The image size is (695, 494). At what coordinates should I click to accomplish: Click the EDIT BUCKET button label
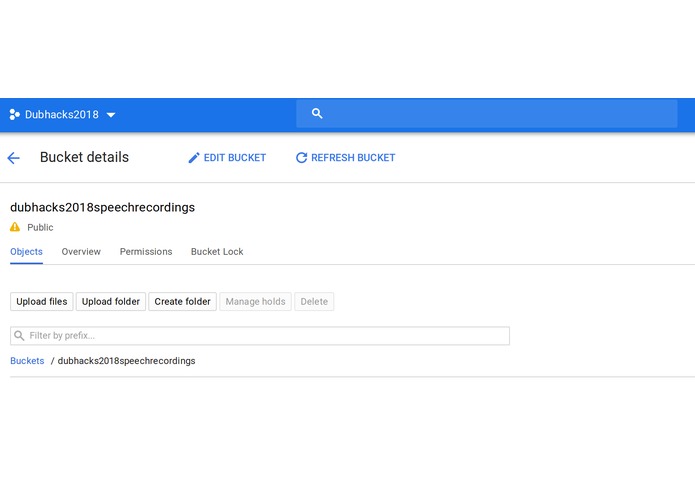(234, 158)
